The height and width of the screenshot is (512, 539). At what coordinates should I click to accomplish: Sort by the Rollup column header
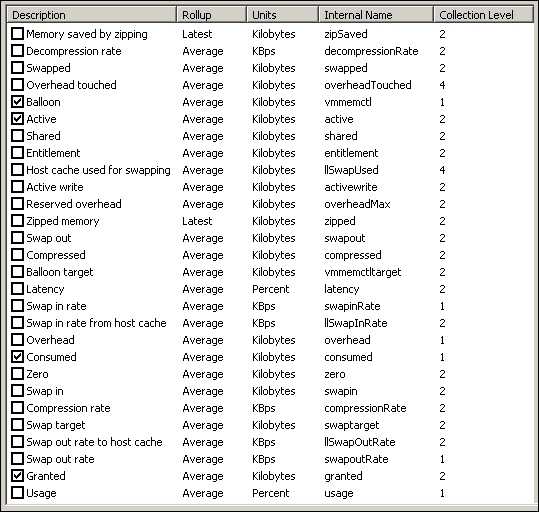coord(211,15)
